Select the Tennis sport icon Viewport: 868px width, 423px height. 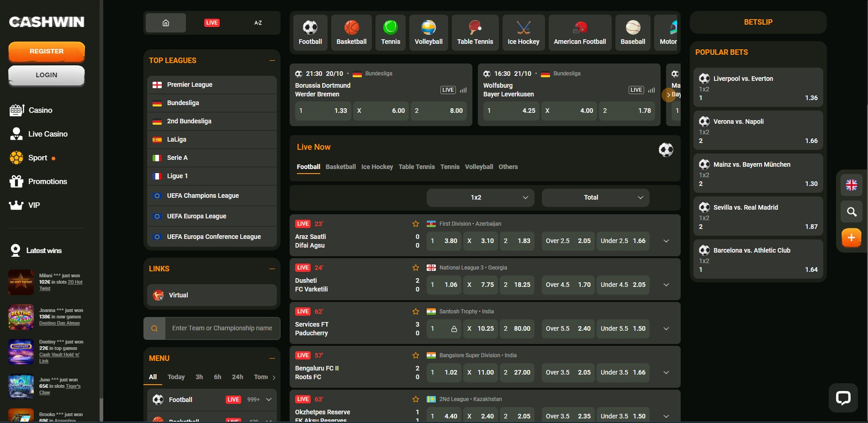coord(391,32)
